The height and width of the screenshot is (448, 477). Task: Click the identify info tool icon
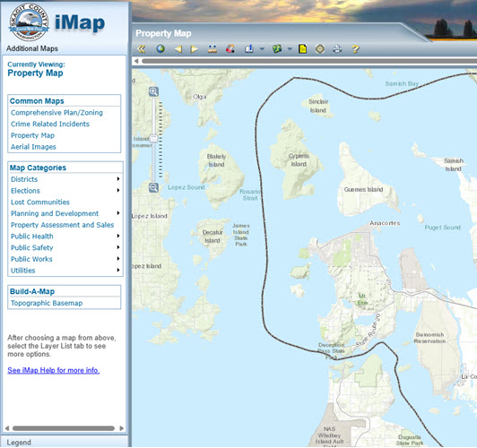[x=249, y=49]
